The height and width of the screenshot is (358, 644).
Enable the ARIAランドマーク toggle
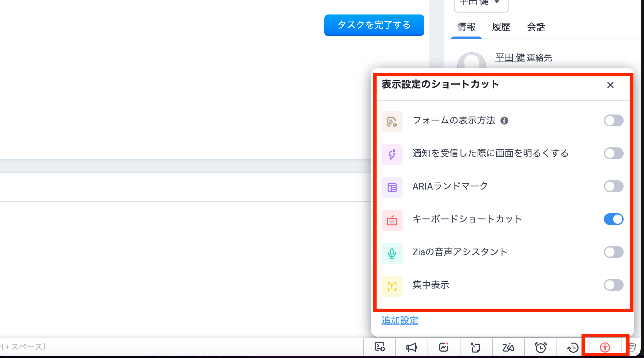(x=613, y=186)
